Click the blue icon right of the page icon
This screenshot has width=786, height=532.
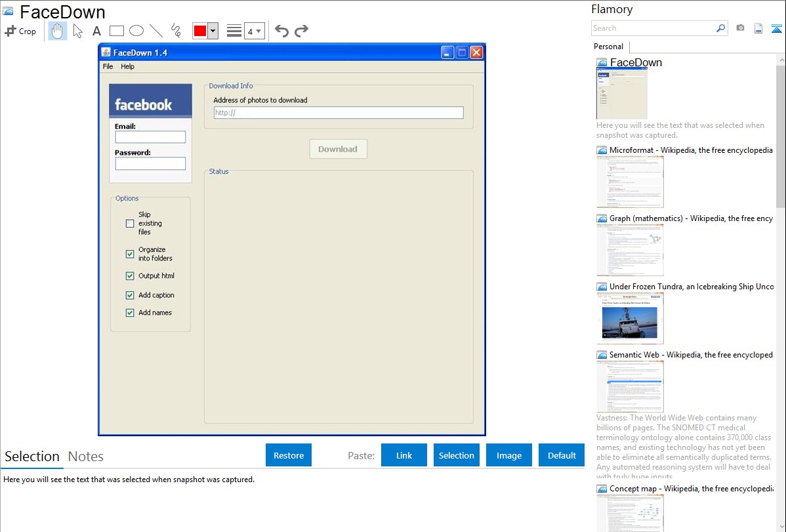[776, 28]
